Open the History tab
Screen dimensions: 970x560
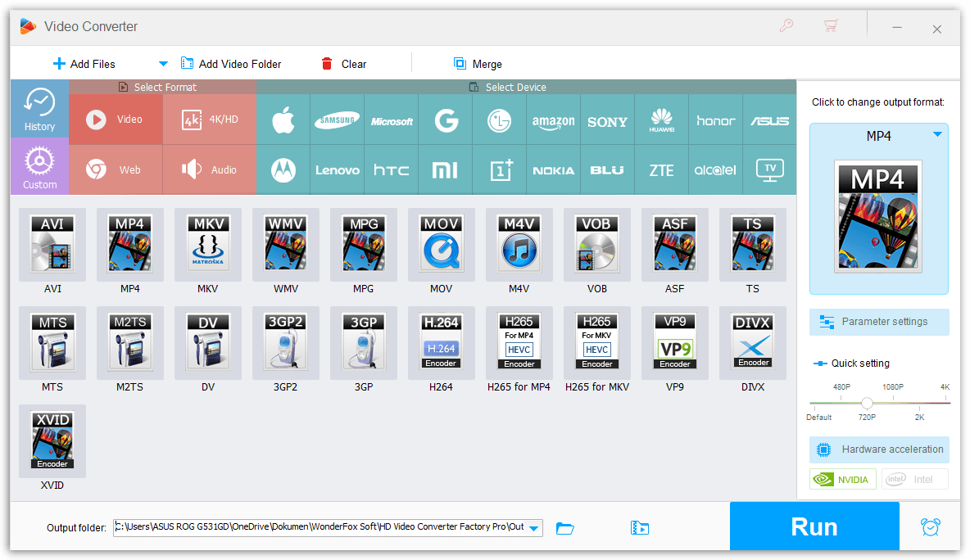pos(39,109)
